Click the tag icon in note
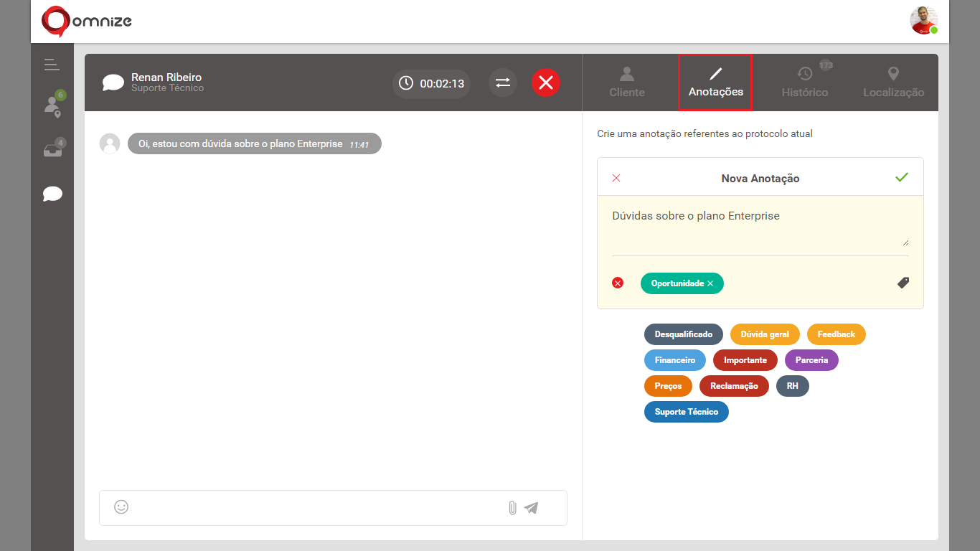980x551 pixels. [903, 283]
